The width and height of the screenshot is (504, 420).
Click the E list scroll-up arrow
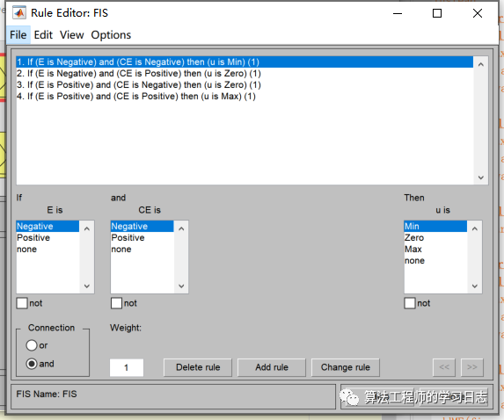(x=87, y=228)
